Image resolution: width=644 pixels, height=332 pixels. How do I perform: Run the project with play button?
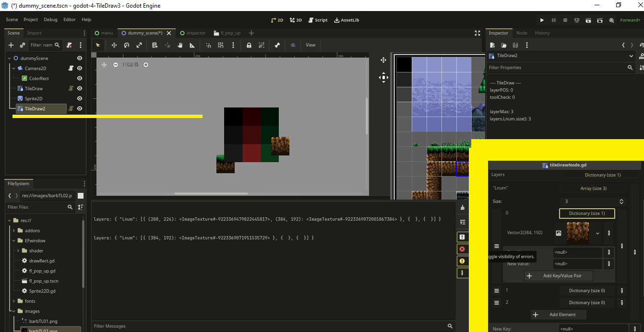click(542, 20)
